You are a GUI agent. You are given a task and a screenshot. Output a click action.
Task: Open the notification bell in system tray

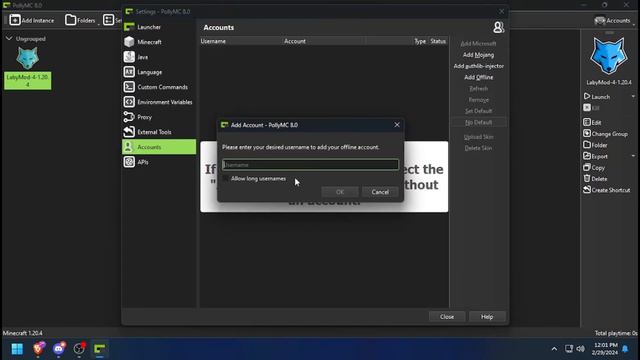625,349
